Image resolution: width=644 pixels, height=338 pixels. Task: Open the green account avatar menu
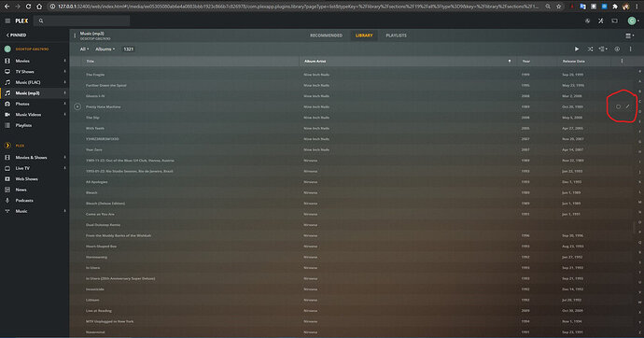(x=632, y=21)
